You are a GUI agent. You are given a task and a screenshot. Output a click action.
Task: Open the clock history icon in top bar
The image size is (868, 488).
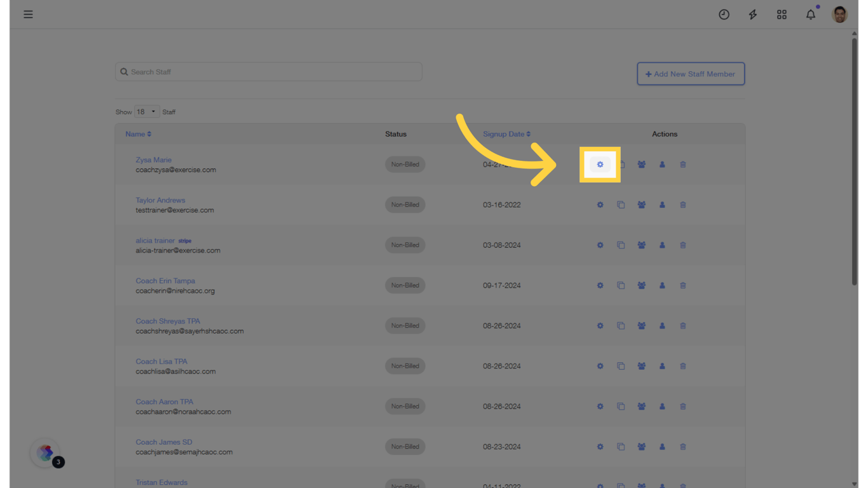pyautogui.click(x=724, y=14)
